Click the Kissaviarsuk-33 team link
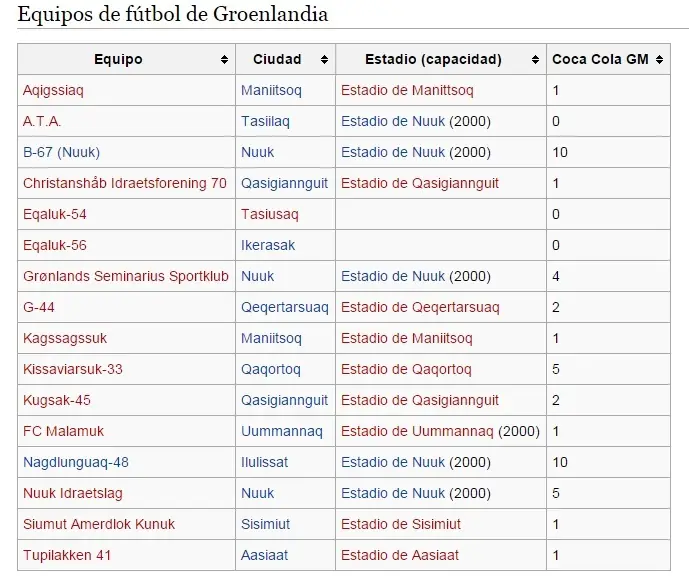689x586 pixels. pyautogui.click(x=73, y=369)
